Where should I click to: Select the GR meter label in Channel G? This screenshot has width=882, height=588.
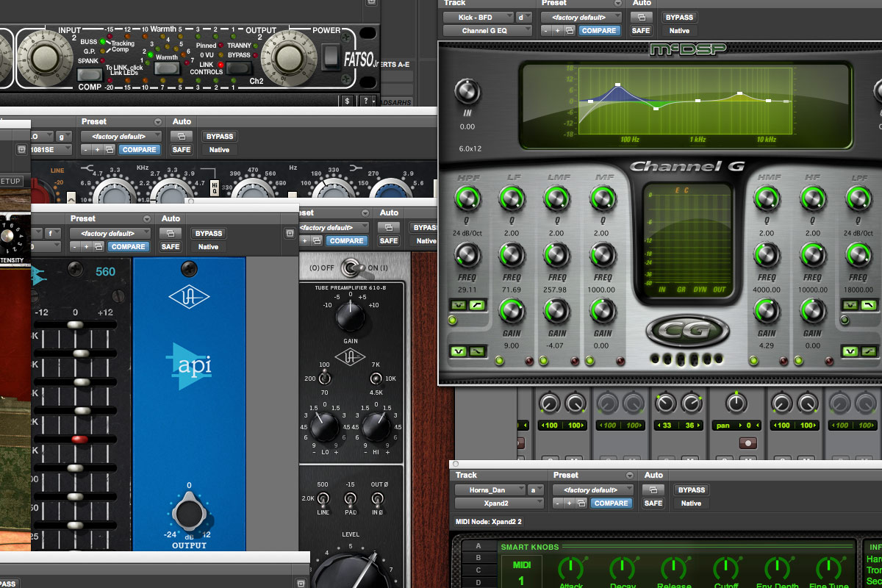681,290
